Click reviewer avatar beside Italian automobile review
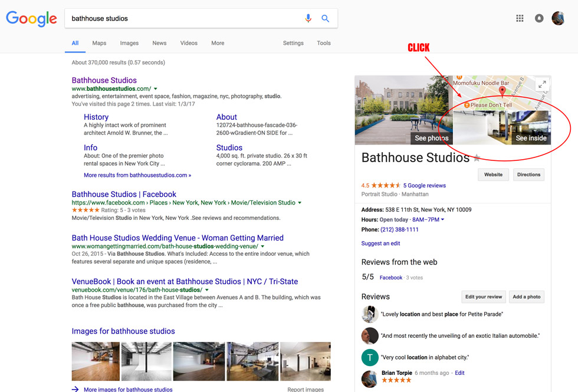Viewport: 578px width, 392px height. click(370, 335)
